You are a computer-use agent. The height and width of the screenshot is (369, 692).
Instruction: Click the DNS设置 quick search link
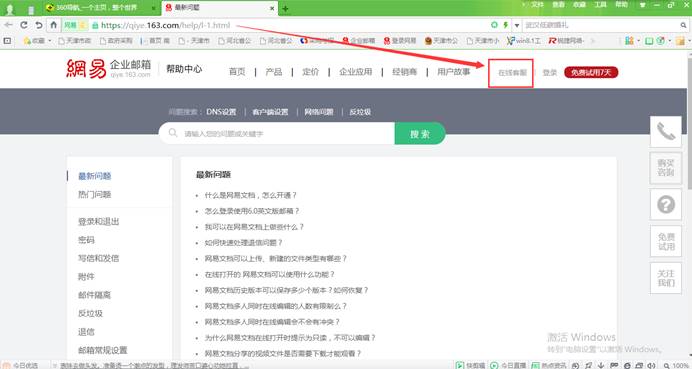coord(221,112)
